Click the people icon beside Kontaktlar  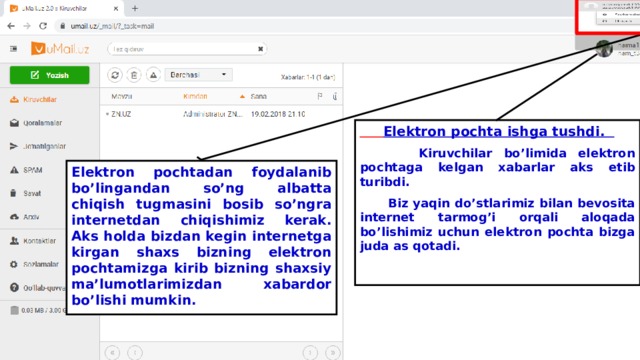[x=14, y=241]
